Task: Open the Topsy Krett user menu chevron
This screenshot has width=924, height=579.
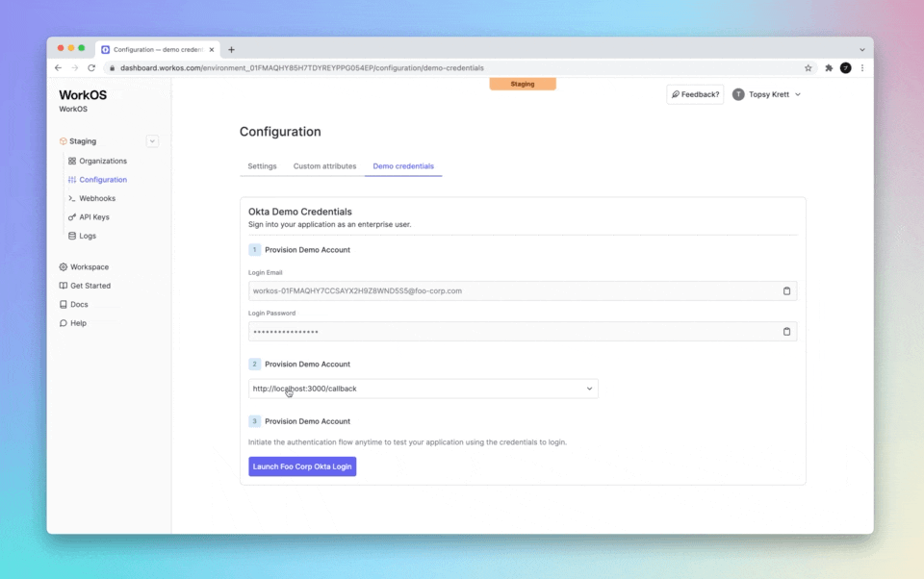Action: (797, 94)
